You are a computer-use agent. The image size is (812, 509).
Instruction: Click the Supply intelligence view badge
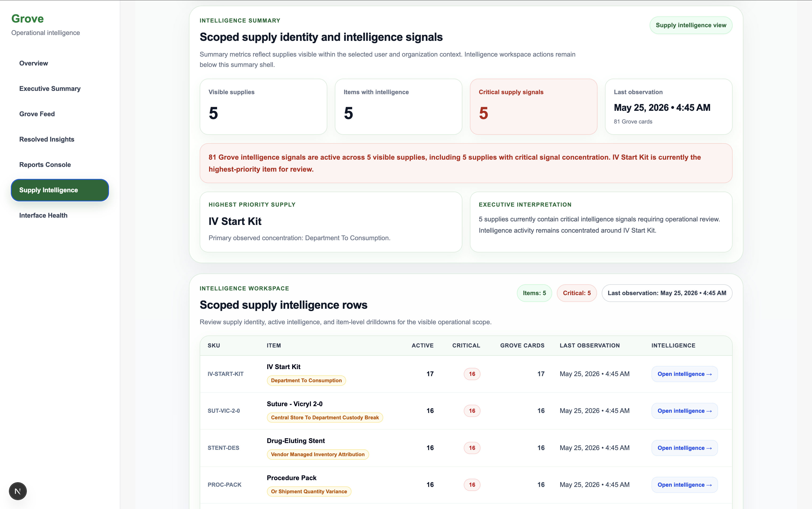pyautogui.click(x=691, y=25)
